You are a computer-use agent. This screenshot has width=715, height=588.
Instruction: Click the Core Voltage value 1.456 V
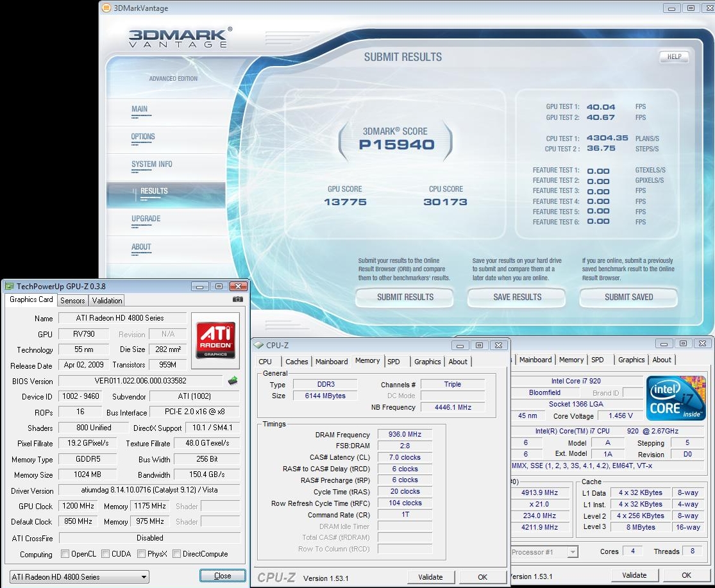pyautogui.click(x=621, y=416)
